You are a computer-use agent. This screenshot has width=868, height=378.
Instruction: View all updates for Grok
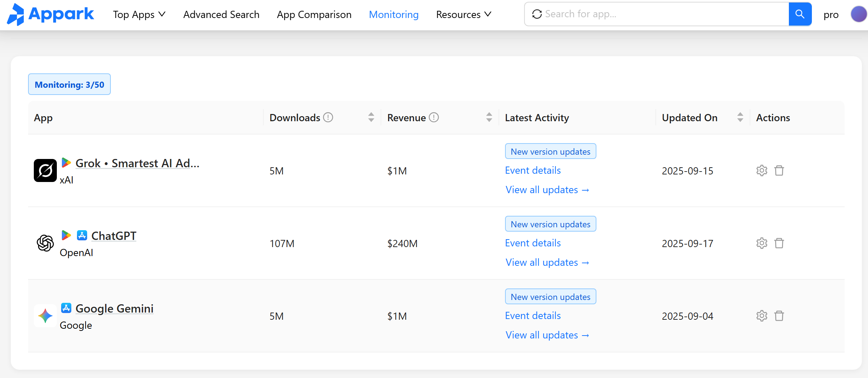click(x=547, y=190)
